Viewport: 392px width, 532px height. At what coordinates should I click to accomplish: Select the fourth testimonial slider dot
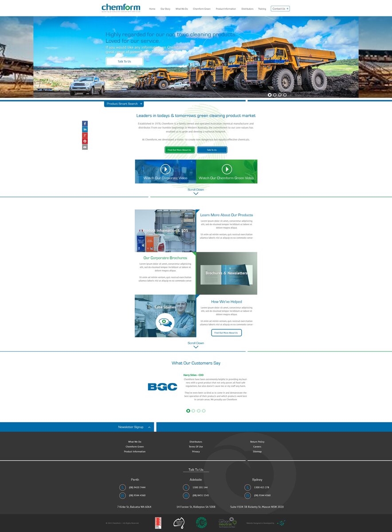[204, 411]
